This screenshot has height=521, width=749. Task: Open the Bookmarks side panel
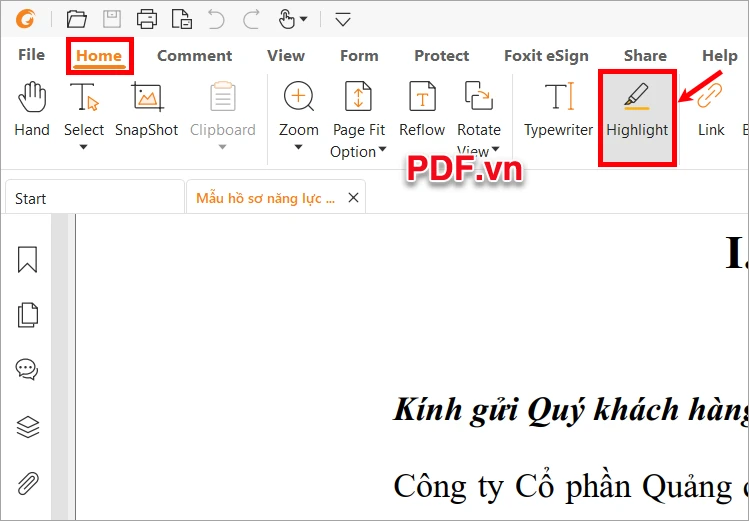[x=27, y=259]
